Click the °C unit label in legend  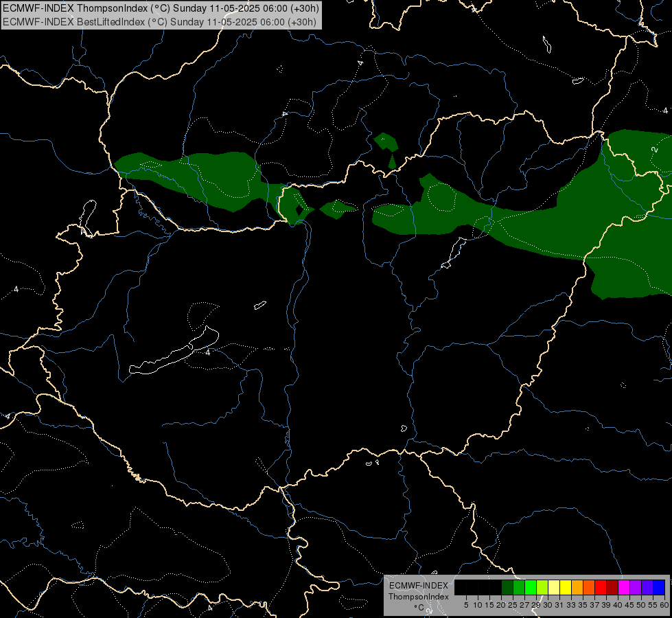(419, 608)
